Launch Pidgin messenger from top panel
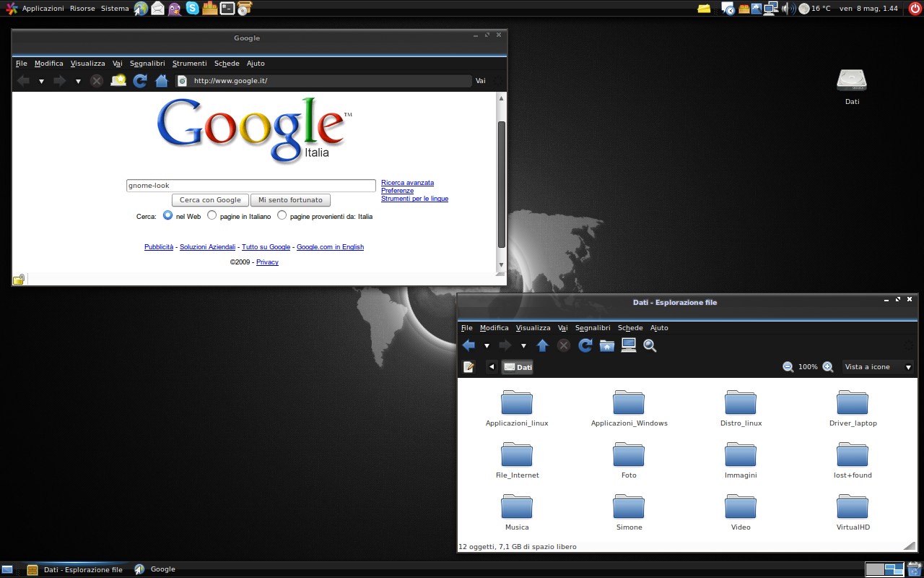This screenshot has height=578, width=924. (175, 9)
